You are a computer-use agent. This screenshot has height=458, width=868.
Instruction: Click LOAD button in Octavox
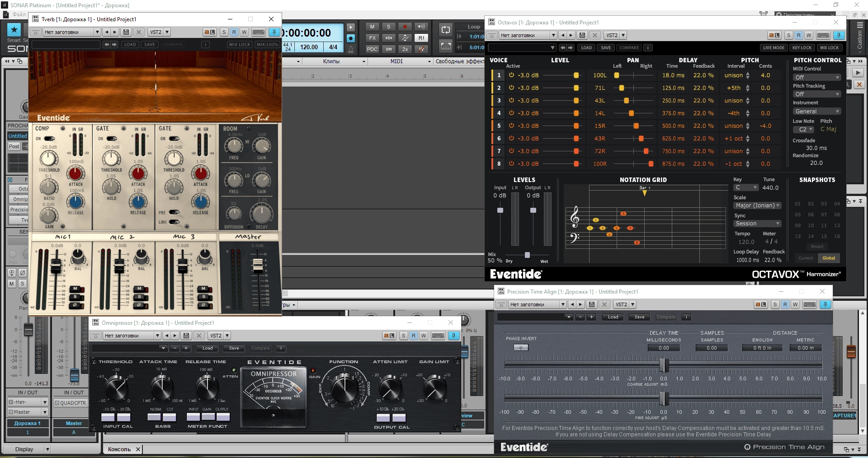tap(586, 47)
